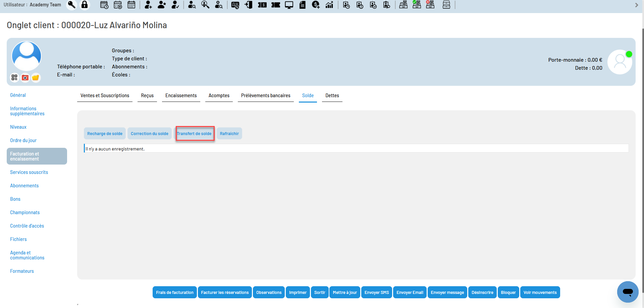Select the Solde tab
This screenshot has width=644, height=308.
(x=308, y=96)
